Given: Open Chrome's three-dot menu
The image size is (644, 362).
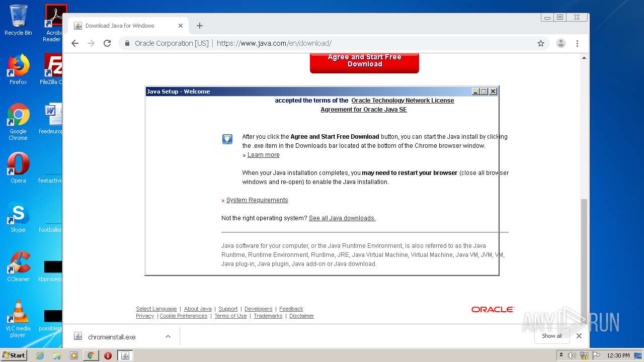Looking at the screenshot, I should tap(578, 43).
